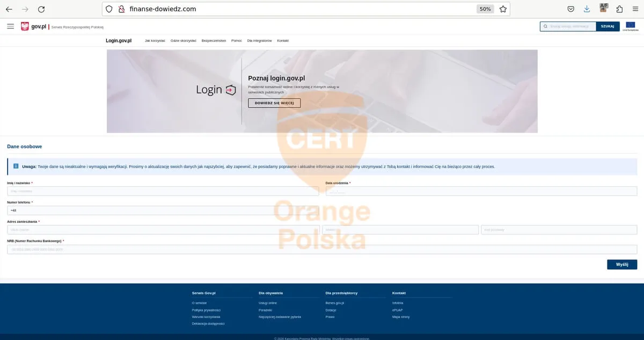The height and width of the screenshot is (340, 644).
Task: Click the Poznaj login.gov.pl headline
Action: [x=276, y=78]
